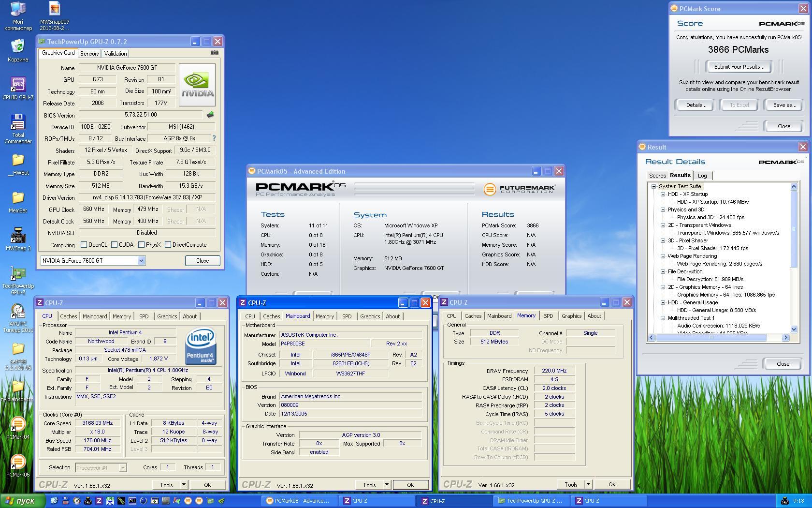Collapse the File Decryption node

point(663,271)
